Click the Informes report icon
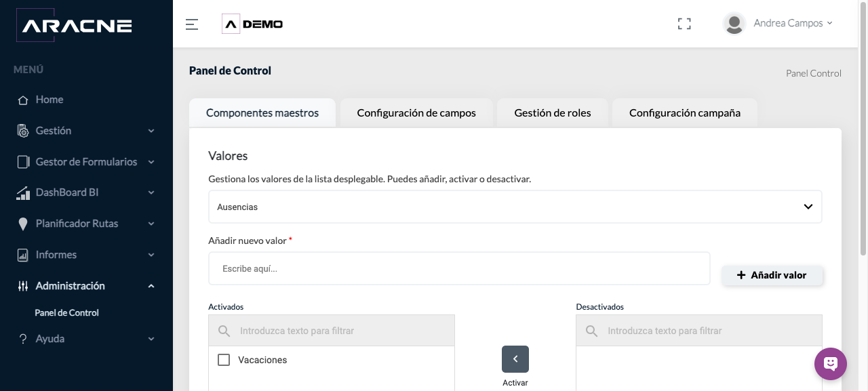 point(23,255)
